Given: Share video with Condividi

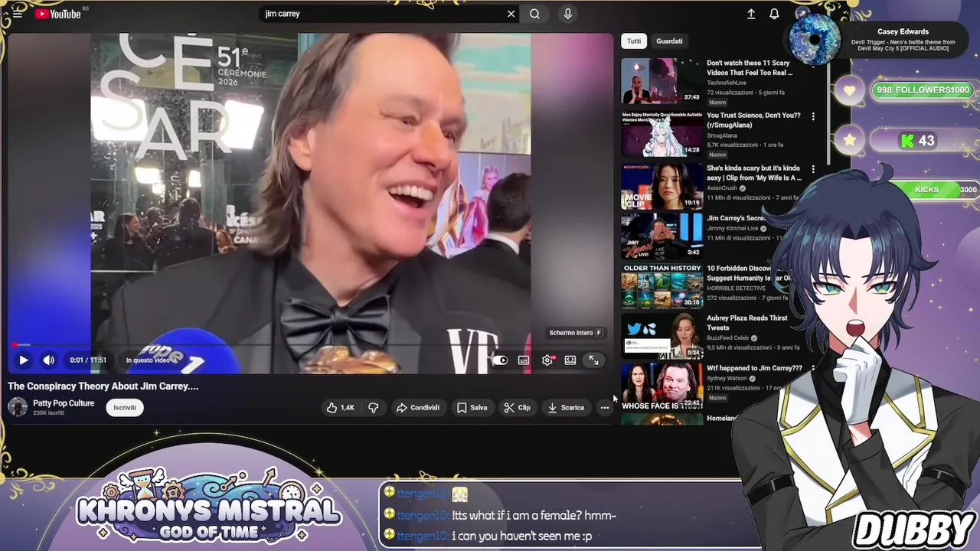Looking at the screenshot, I should coord(418,408).
